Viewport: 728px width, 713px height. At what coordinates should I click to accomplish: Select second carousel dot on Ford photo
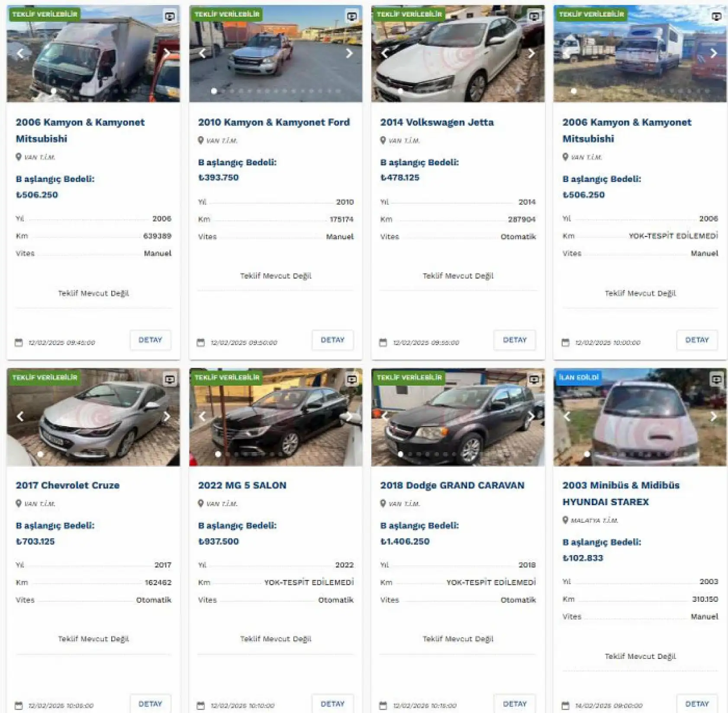[x=223, y=91]
